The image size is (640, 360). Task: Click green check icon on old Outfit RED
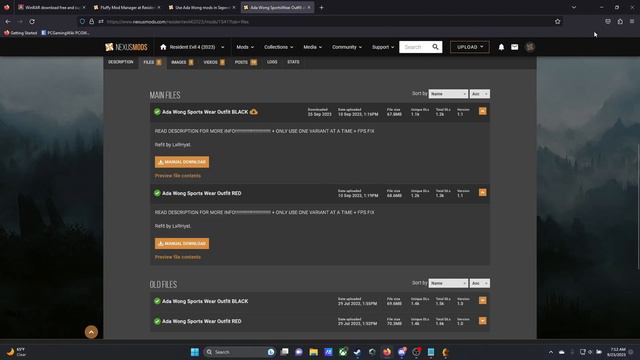click(157, 321)
